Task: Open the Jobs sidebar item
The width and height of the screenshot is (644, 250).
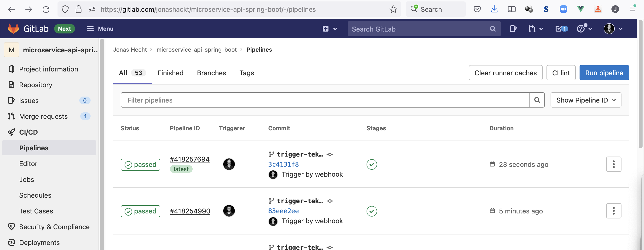Action: point(27,179)
